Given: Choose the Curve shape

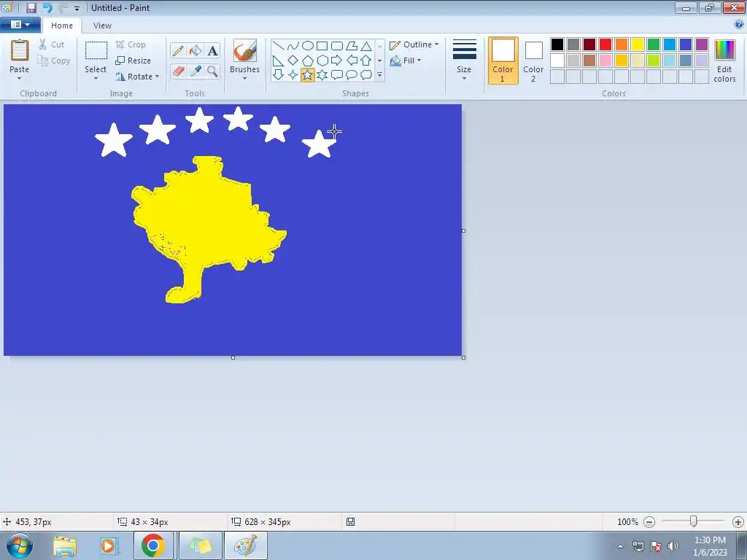Looking at the screenshot, I should click(293, 46).
